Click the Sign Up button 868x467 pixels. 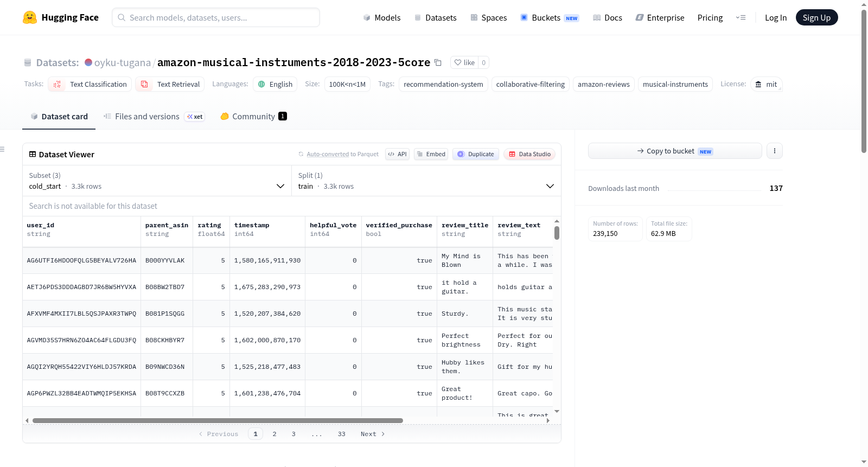pyautogui.click(x=816, y=17)
